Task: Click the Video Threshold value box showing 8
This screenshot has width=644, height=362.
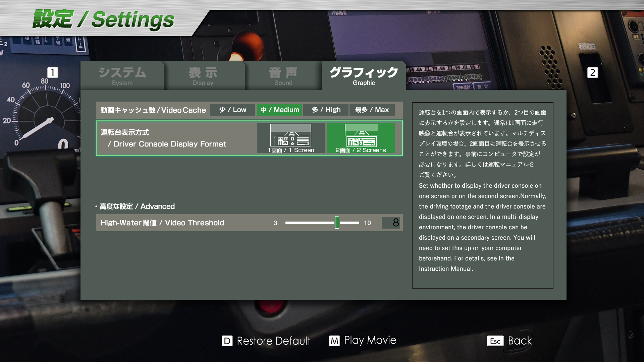Action: pyautogui.click(x=391, y=223)
